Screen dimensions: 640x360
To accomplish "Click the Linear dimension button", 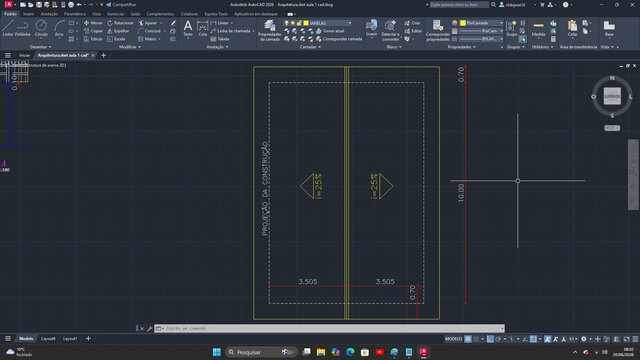I will [x=220, y=23].
